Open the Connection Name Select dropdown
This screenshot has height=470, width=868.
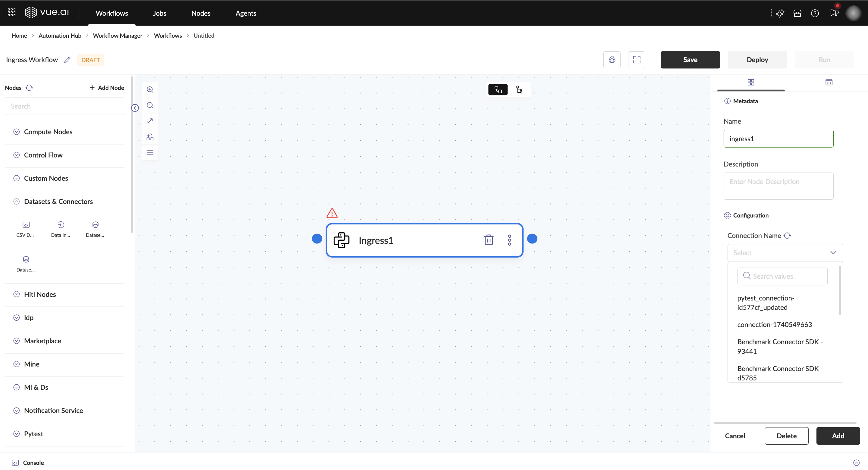pos(785,253)
